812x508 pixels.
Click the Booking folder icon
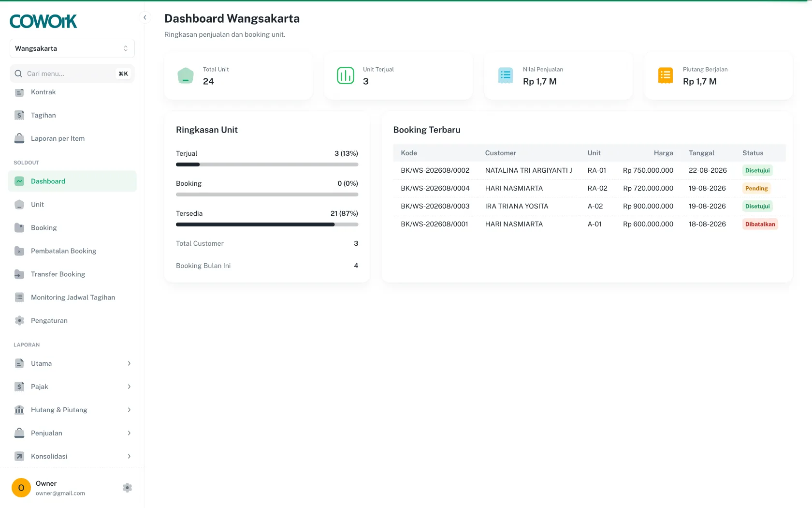click(x=19, y=227)
